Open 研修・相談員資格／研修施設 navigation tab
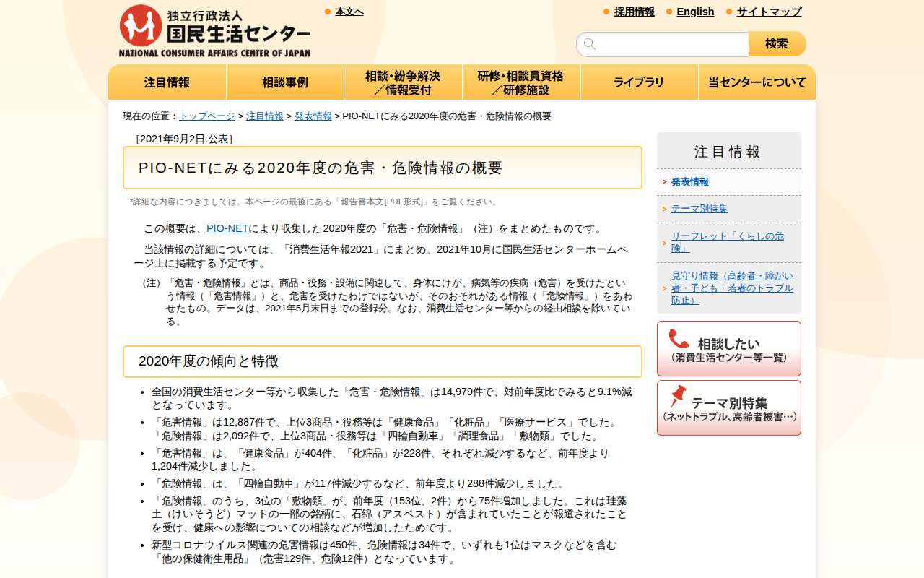The height and width of the screenshot is (578, 924). [521, 82]
